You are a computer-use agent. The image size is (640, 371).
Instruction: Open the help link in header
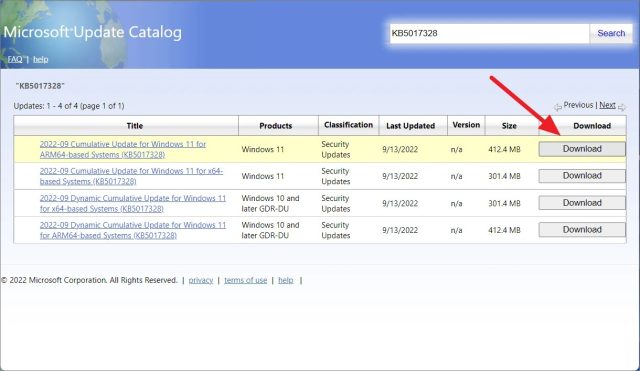[x=40, y=59]
